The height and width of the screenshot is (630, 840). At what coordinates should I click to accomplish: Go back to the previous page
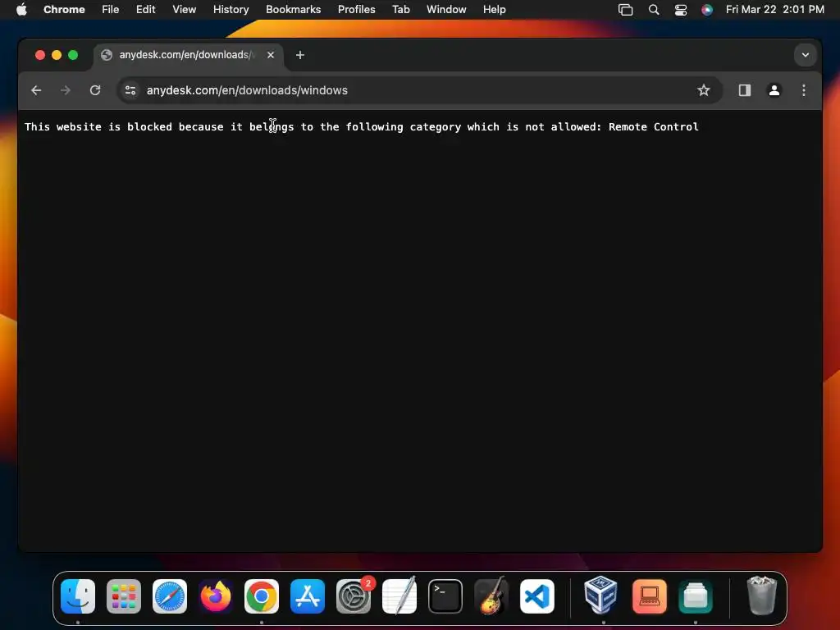pos(36,90)
